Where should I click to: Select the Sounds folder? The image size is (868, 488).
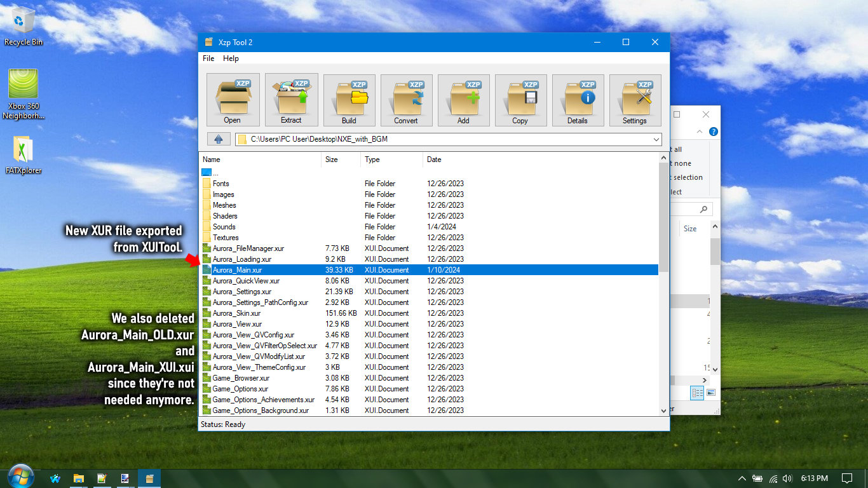429,227
